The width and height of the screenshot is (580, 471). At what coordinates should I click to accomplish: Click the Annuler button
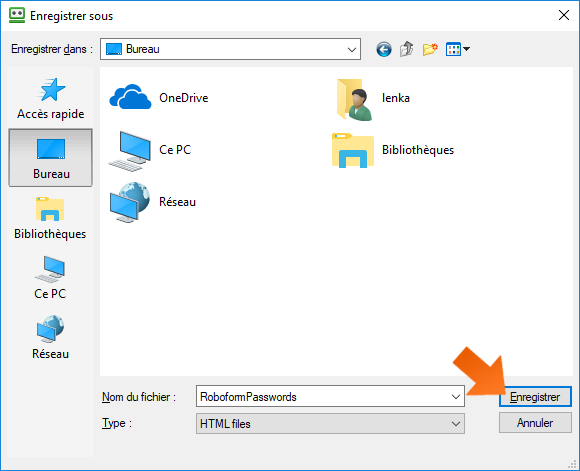535,423
